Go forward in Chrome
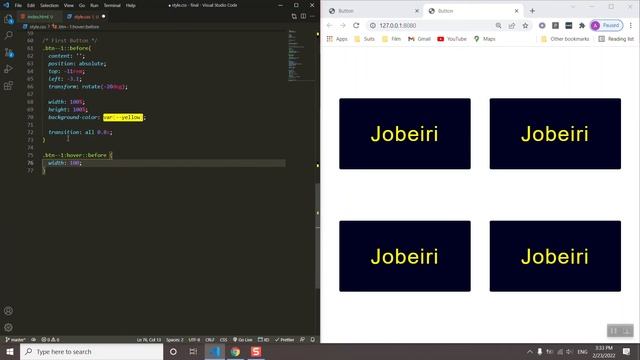This screenshot has height=360, width=640. (x=343, y=25)
